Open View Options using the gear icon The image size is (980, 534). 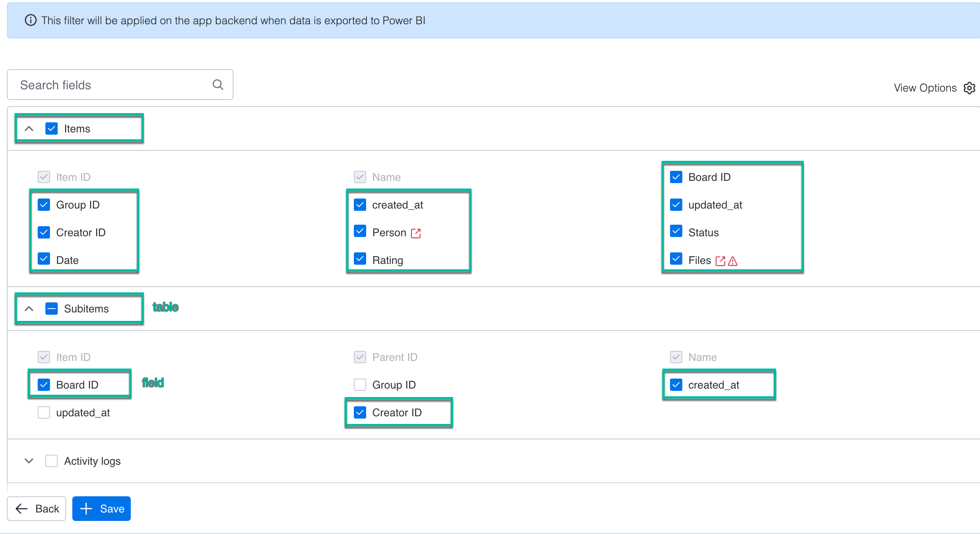point(970,88)
